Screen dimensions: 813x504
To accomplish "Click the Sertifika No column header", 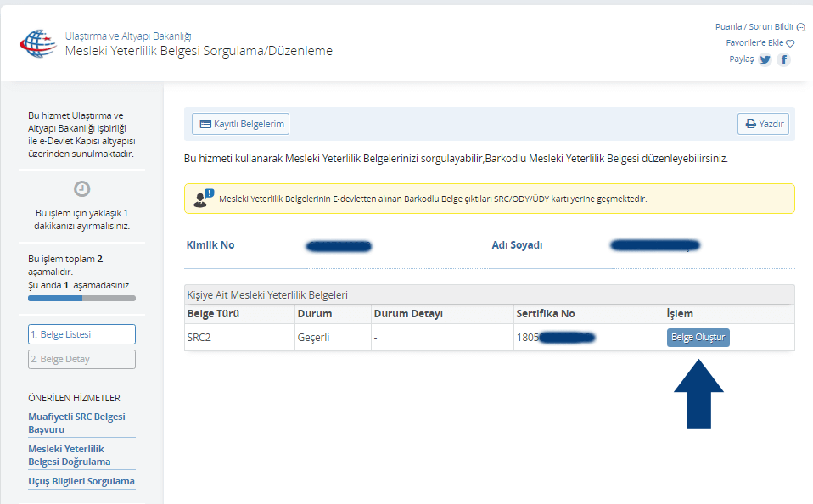I will pos(546,314).
